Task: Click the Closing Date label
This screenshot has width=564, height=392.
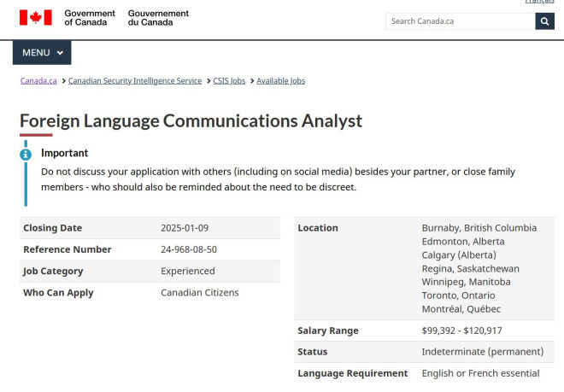Action: (52, 228)
